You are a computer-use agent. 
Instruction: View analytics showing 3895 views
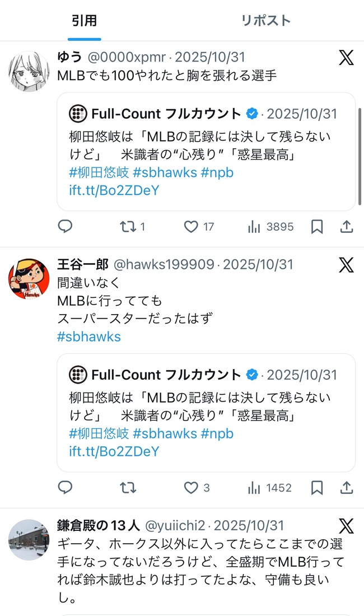270,226
